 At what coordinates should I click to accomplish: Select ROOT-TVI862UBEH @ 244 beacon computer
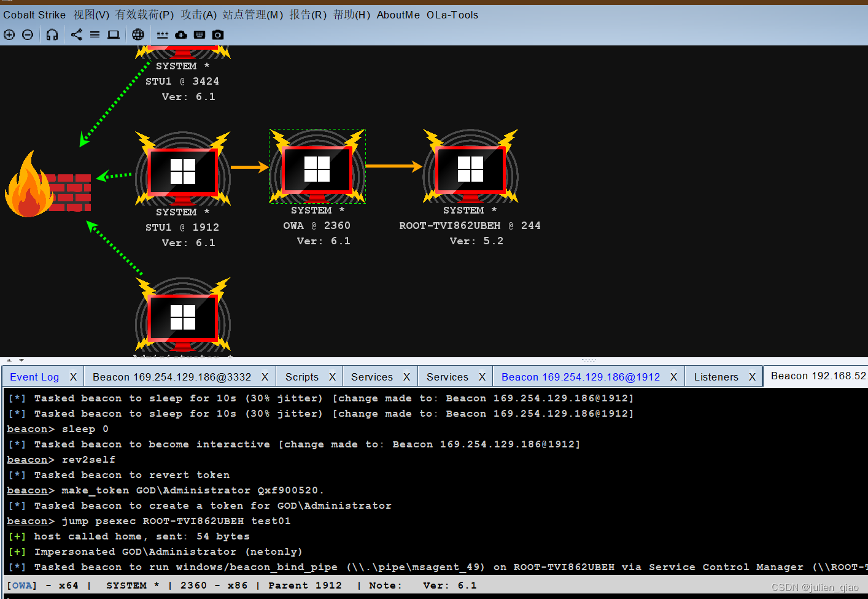(471, 167)
